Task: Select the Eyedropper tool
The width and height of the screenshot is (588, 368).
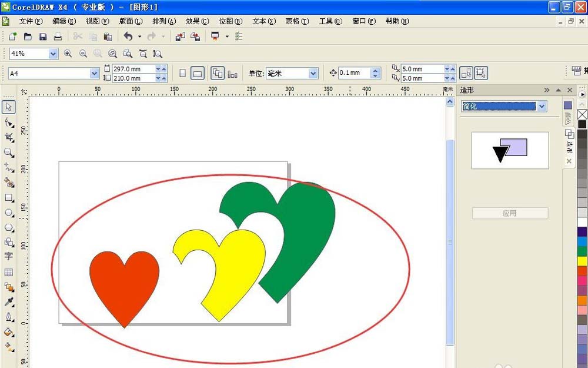Action: pyautogui.click(x=9, y=302)
